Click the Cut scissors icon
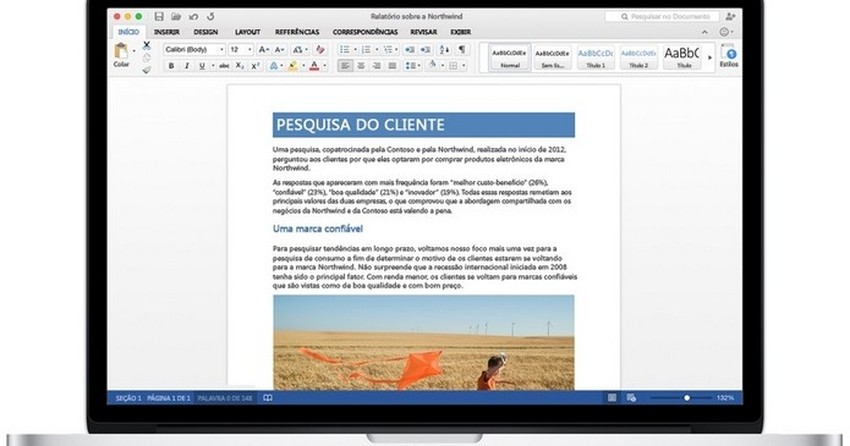This screenshot has height=446, width=850. (x=146, y=46)
